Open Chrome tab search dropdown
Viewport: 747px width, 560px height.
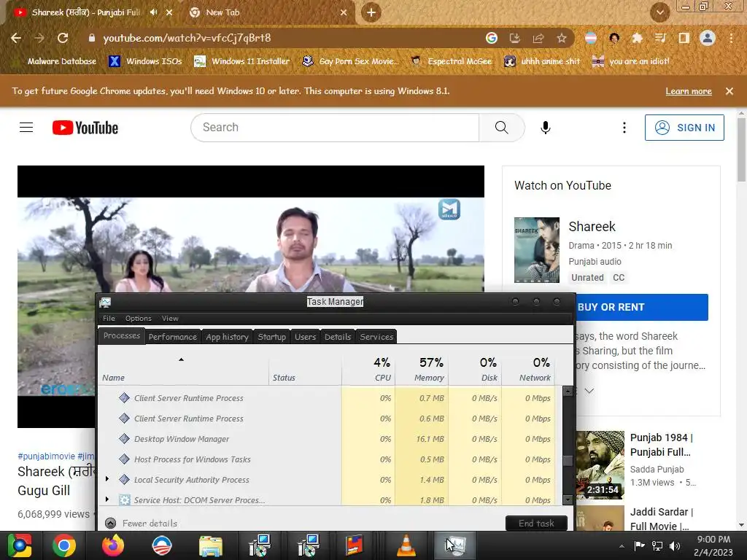(x=660, y=12)
